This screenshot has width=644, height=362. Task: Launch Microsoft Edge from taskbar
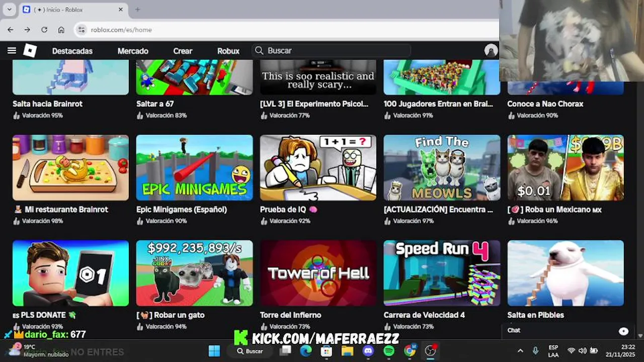click(x=306, y=351)
